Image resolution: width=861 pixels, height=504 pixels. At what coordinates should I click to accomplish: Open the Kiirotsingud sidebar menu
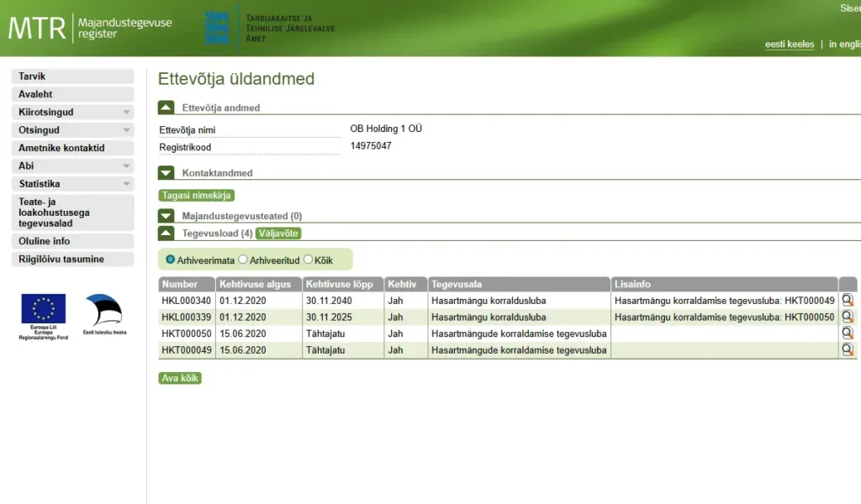tap(71, 112)
